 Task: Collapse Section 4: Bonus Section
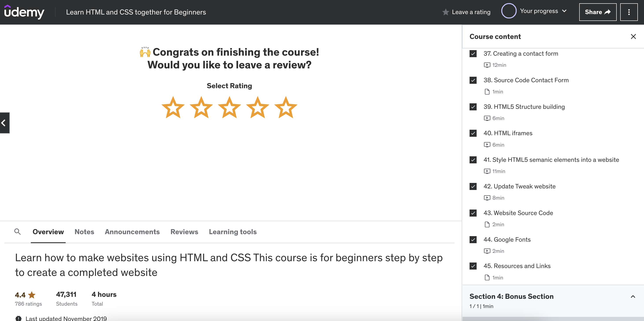coord(633,297)
